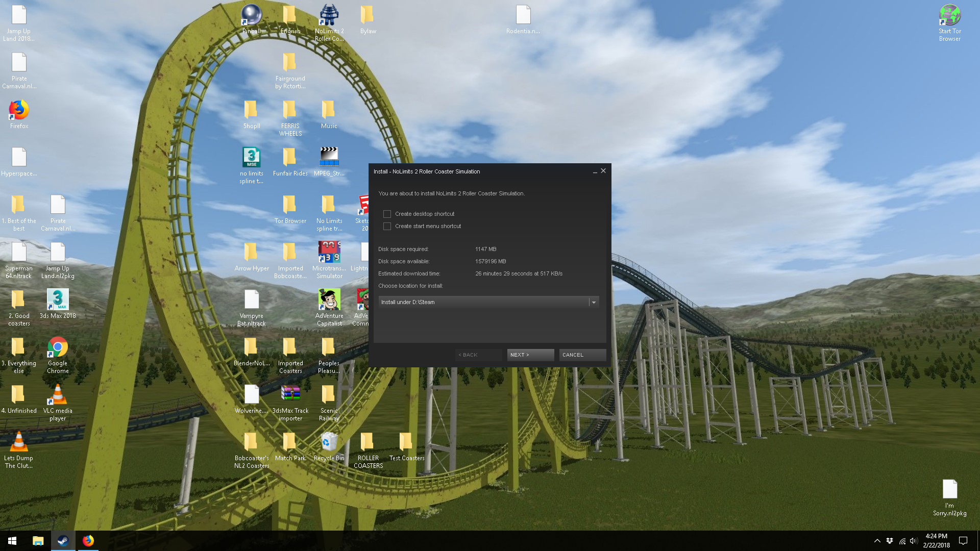980x551 pixels.
Task: Minimize the Steam install dialog
Action: click(595, 172)
